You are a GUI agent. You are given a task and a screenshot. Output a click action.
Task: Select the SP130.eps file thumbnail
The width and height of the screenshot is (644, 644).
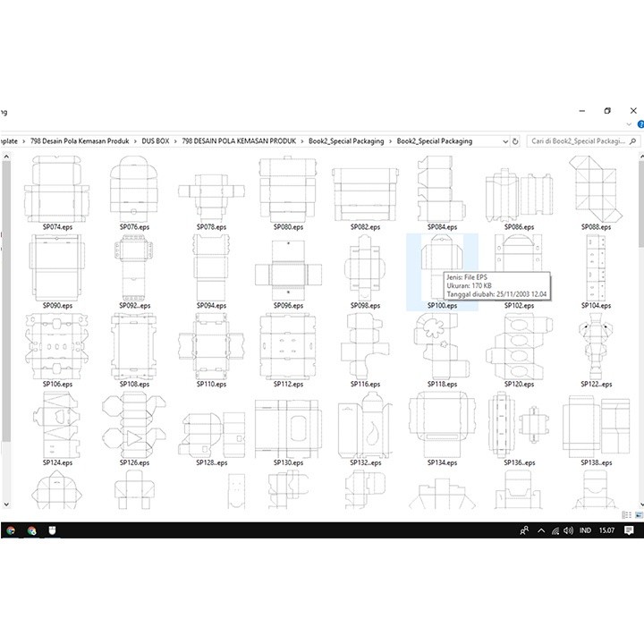click(288, 428)
